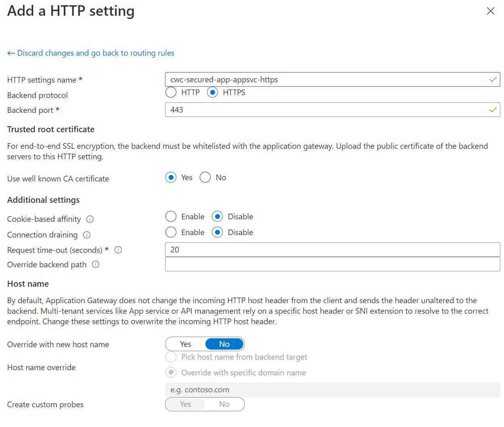Close the Add a HTTP setting blade
Screen dimensions: 504x427
490,11
